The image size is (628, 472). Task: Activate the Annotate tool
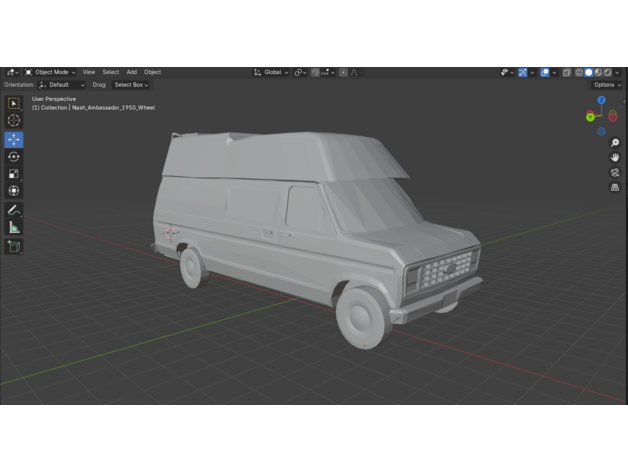[x=14, y=210]
